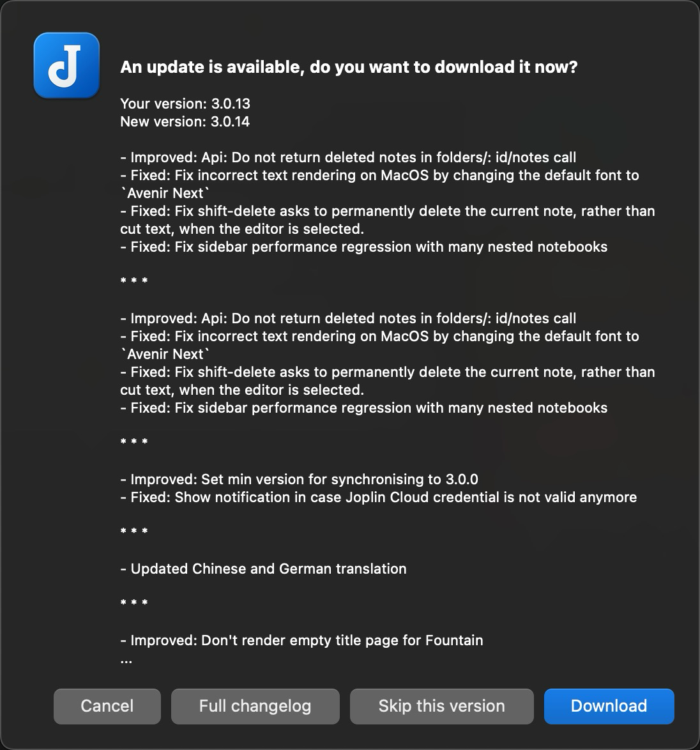Select the "New version: 3.0.14" line
Screen dimensions: 700x750
185,121
